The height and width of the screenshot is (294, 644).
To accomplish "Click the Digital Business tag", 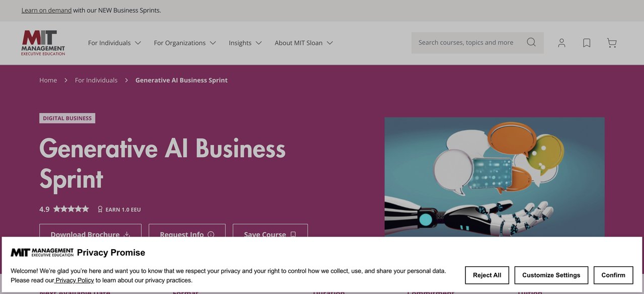I will [67, 118].
